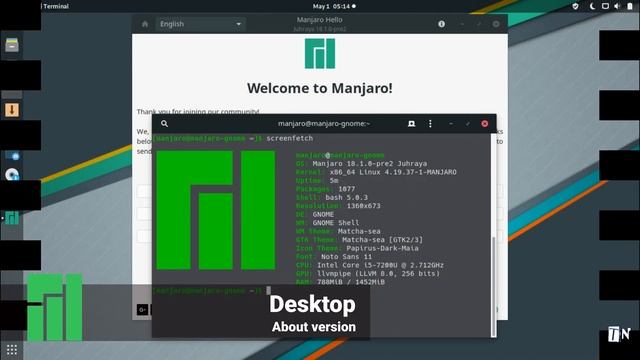Open the Files manager icon in the dock
Viewport: 640px width, 360px height.
pyautogui.click(x=12, y=45)
